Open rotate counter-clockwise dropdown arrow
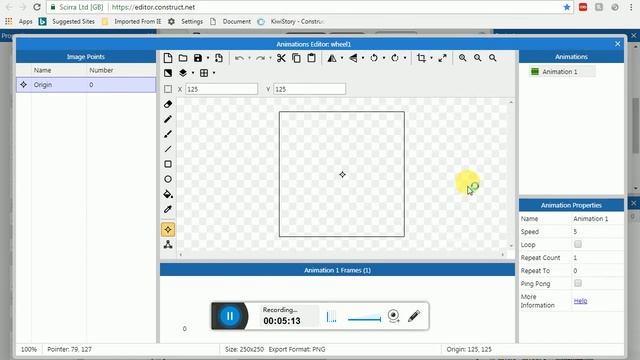Screen dimensions: 640x360 coord(384,58)
